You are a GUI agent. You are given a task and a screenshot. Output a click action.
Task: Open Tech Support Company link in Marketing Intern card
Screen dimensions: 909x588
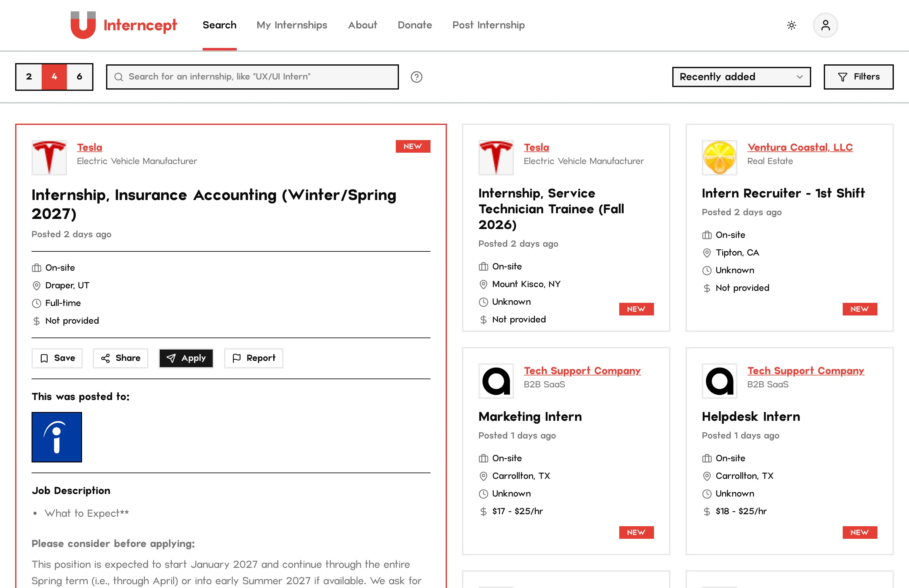[x=582, y=371]
